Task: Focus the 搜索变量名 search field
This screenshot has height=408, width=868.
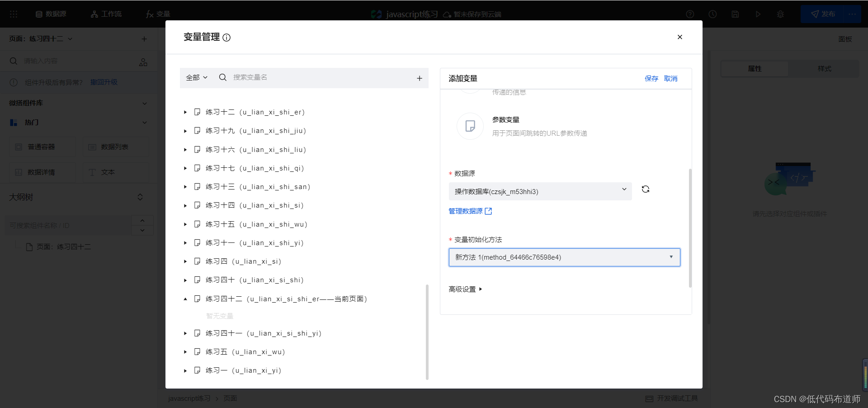Action: tap(321, 77)
